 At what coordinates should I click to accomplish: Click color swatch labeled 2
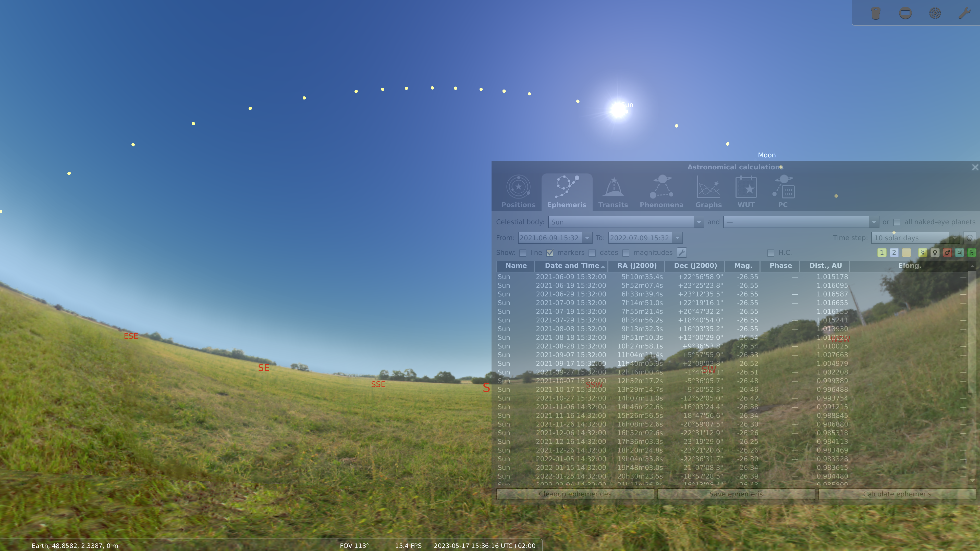pyautogui.click(x=894, y=253)
